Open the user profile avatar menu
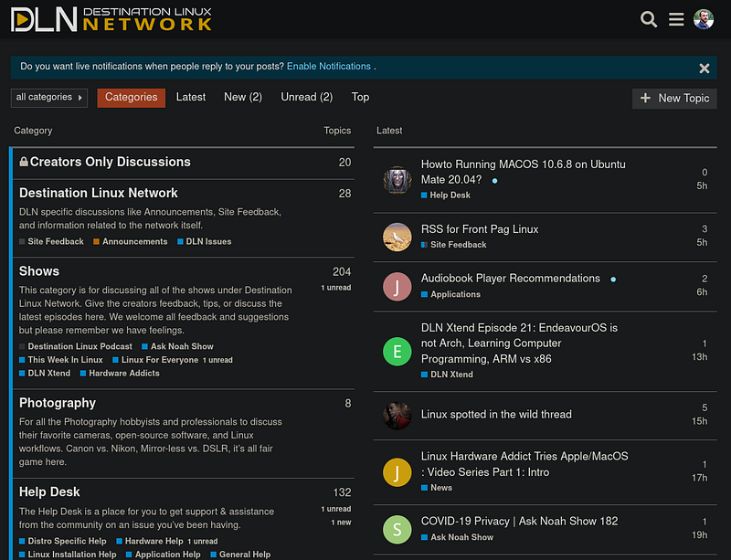This screenshot has width=731, height=560. pyautogui.click(x=704, y=19)
